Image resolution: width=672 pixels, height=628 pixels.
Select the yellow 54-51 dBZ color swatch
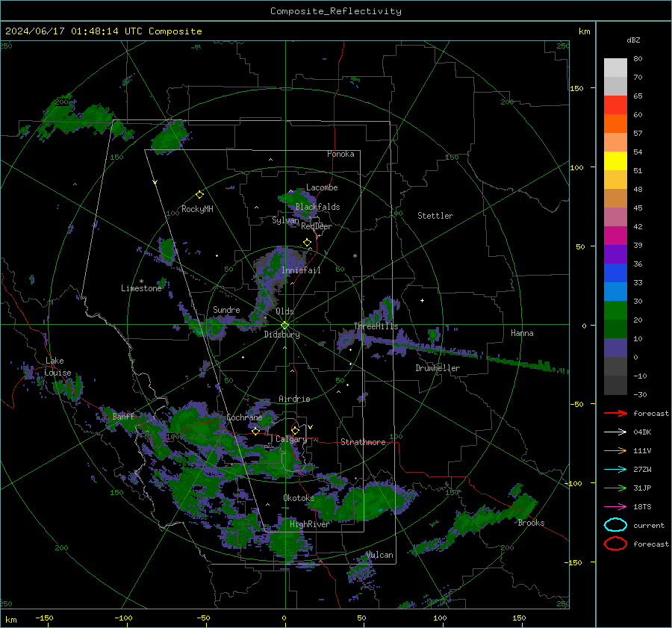point(615,161)
